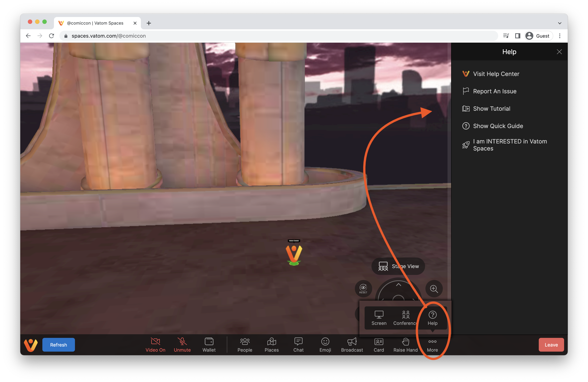View site info via the lock icon
The width and height of the screenshot is (588, 382).
[66, 36]
